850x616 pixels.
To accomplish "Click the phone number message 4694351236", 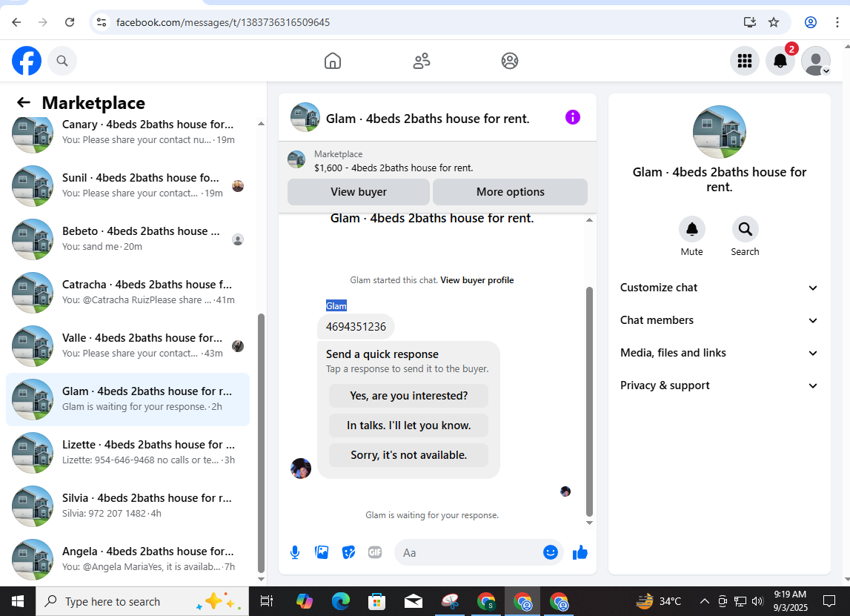I will coord(356,327).
